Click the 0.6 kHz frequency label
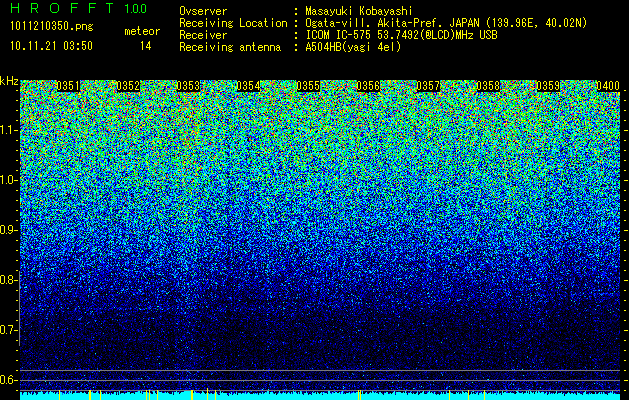Image resolution: width=629 pixels, height=400 pixels. (x=8, y=380)
